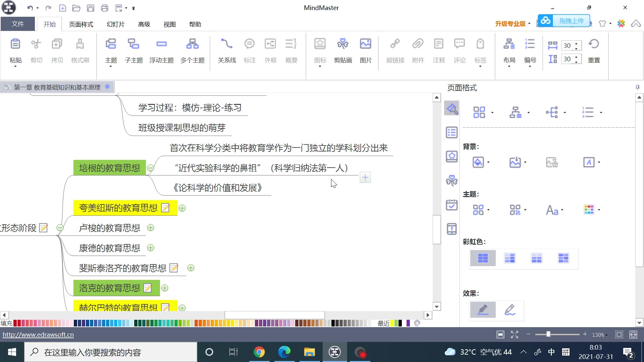Open Chrome from the taskbar
The width and height of the screenshot is (644, 362).
tap(259, 352)
